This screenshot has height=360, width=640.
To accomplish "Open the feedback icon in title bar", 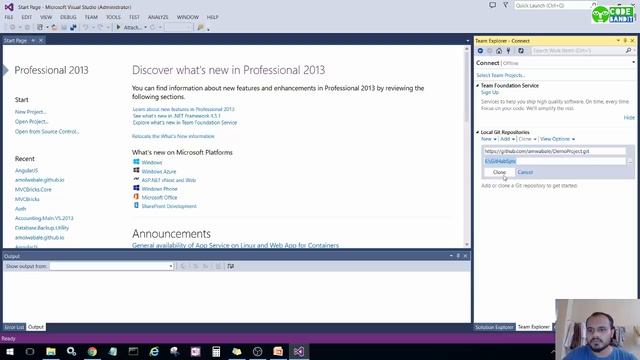I will pos(492,5).
